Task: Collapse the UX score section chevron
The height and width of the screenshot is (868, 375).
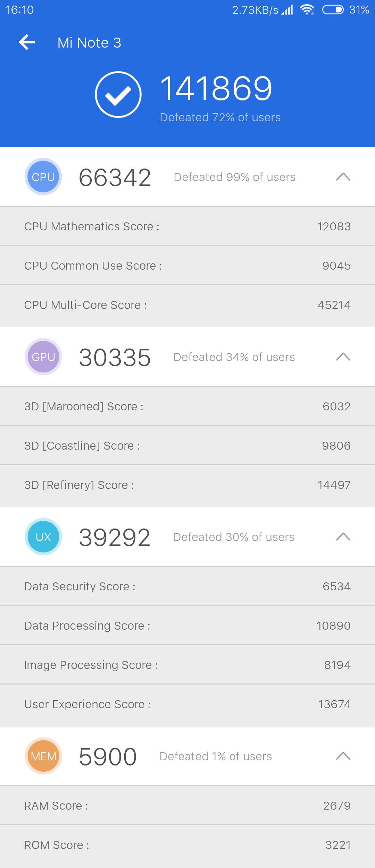Action: pos(343,537)
